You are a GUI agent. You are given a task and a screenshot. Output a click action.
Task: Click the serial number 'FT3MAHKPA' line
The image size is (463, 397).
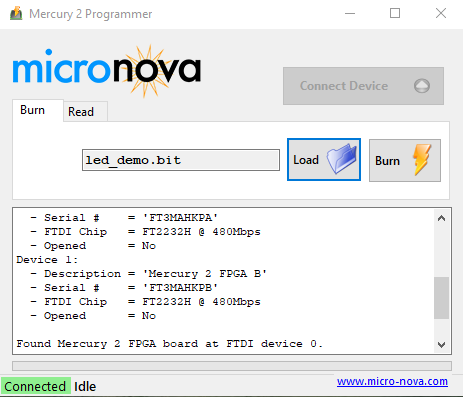pos(124,218)
